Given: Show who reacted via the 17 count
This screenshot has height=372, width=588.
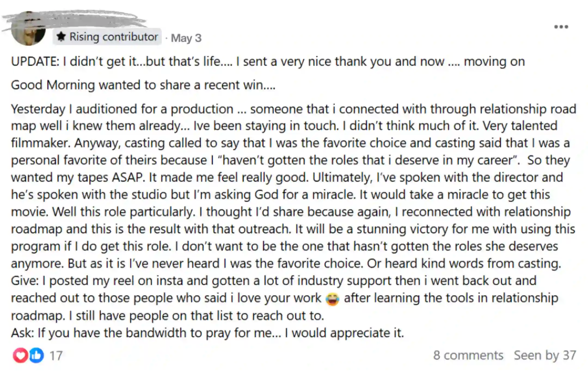Looking at the screenshot, I should pyautogui.click(x=56, y=356).
